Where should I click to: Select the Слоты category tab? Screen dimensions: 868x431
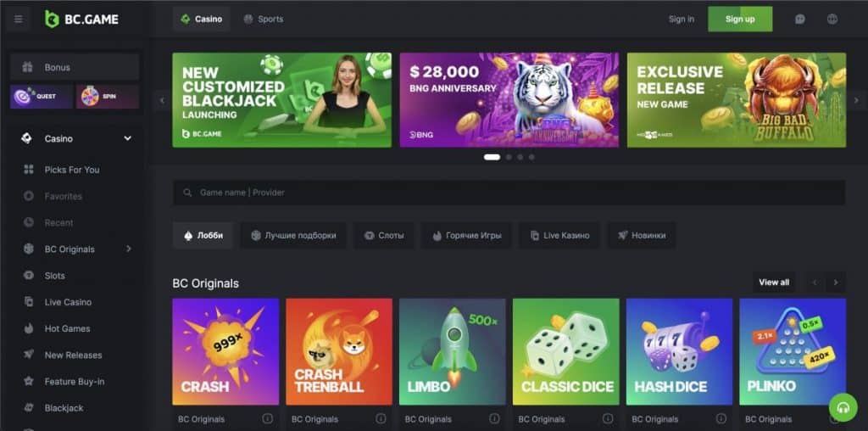coord(384,236)
